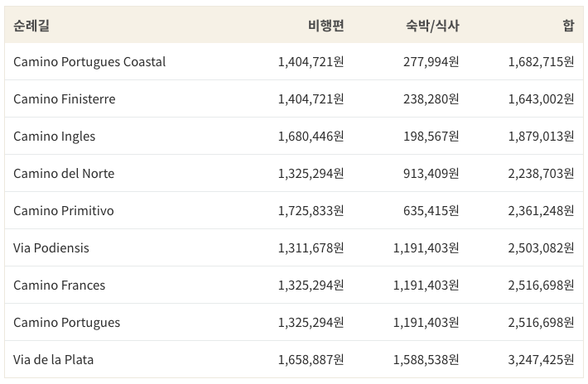Click the 277,994원 lodging cost cell
The height and width of the screenshot is (384, 588).
(431, 62)
